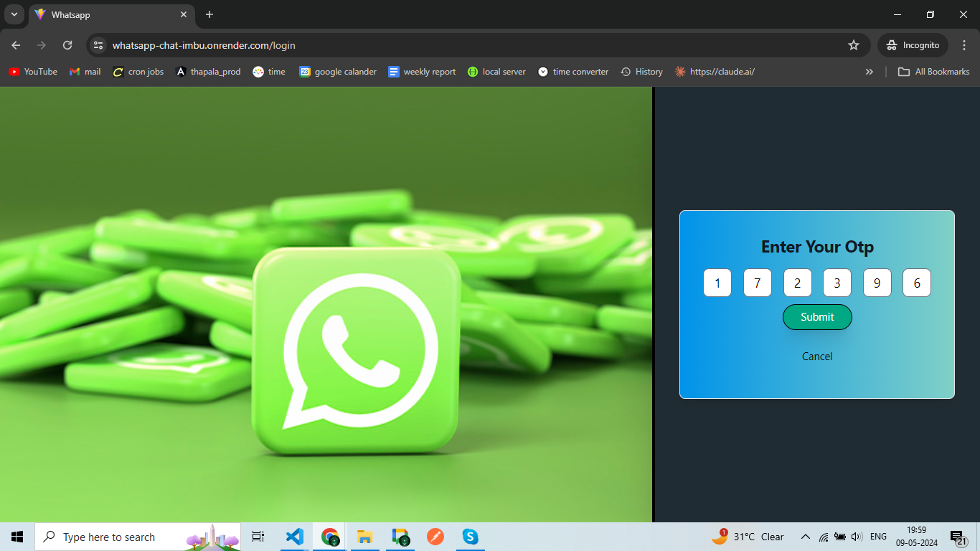Select the OTP box containing 1
Image resolution: width=980 pixels, height=551 pixels.
pyautogui.click(x=717, y=283)
